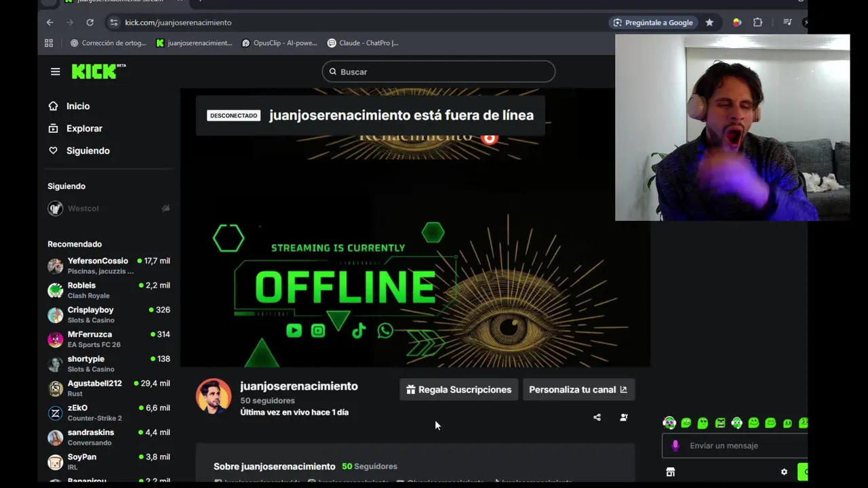Select the angry square-face emote
The height and width of the screenshot is (488, 868).
(x=720, y=423)
